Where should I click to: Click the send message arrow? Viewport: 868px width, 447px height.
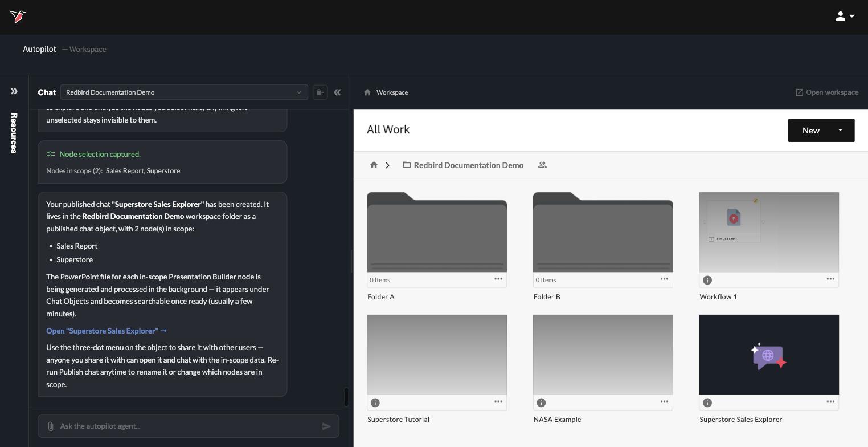326,426
